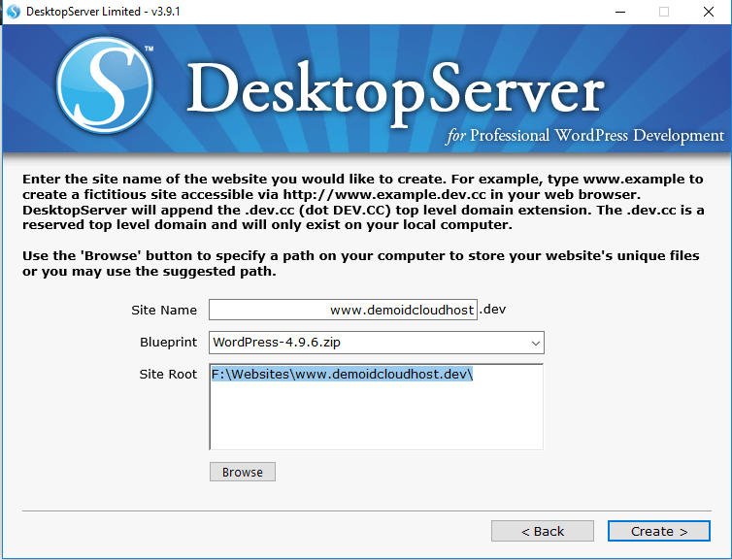Click 'for Professional WordPress Development' tagline
Screen dimensions: 732x560
pos(585,136)
